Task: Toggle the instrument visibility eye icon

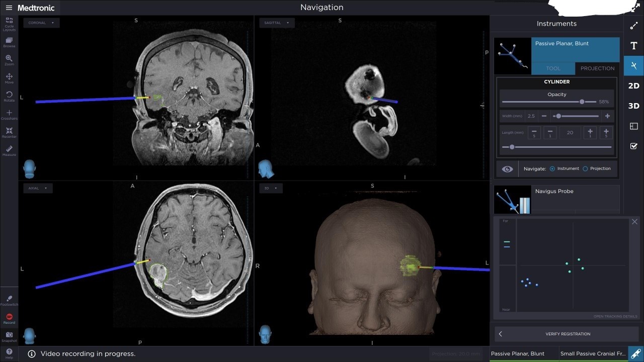Action: [507, 169]
